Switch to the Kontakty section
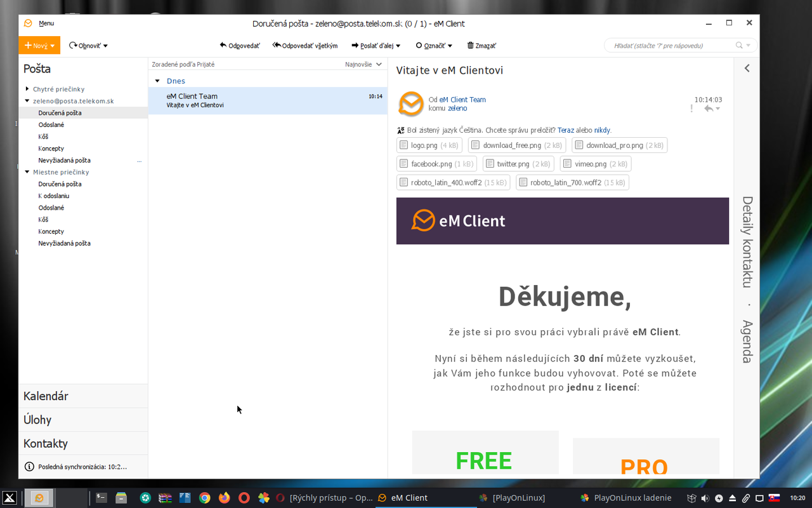Image resolution: width=812 pixels, height=508 pixels. coord(83,443)
